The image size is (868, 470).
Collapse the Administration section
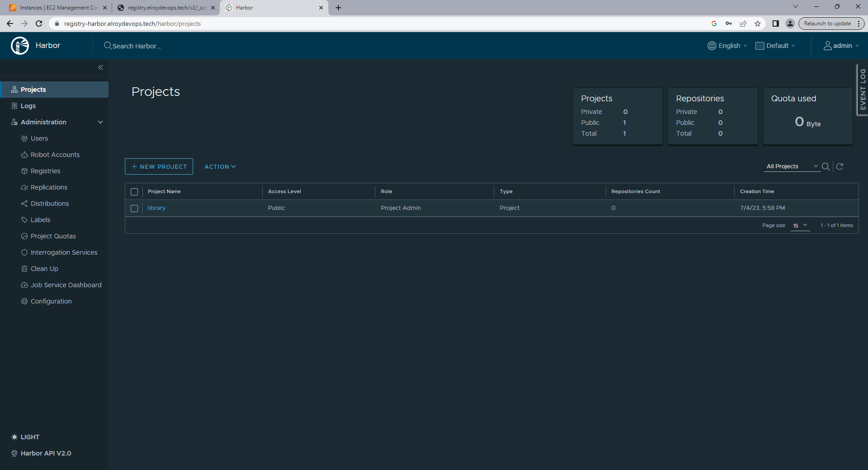pyautogui.click(x=100, y=122)
